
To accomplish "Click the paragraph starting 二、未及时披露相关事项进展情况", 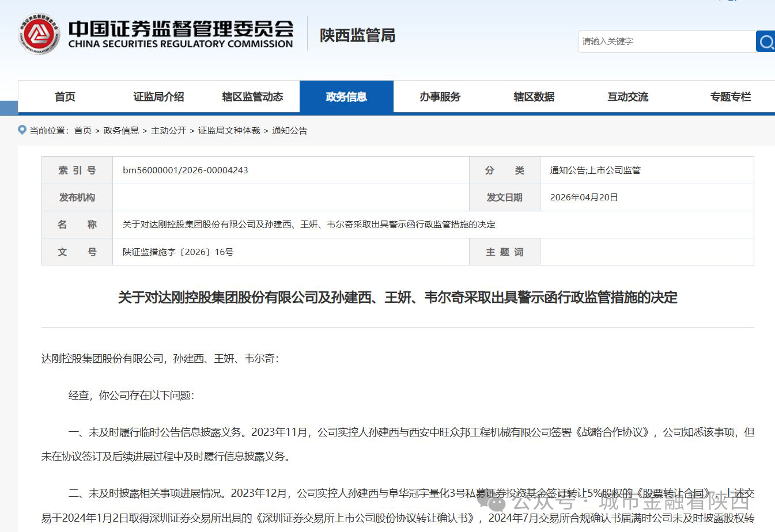I will coord(398,506).
